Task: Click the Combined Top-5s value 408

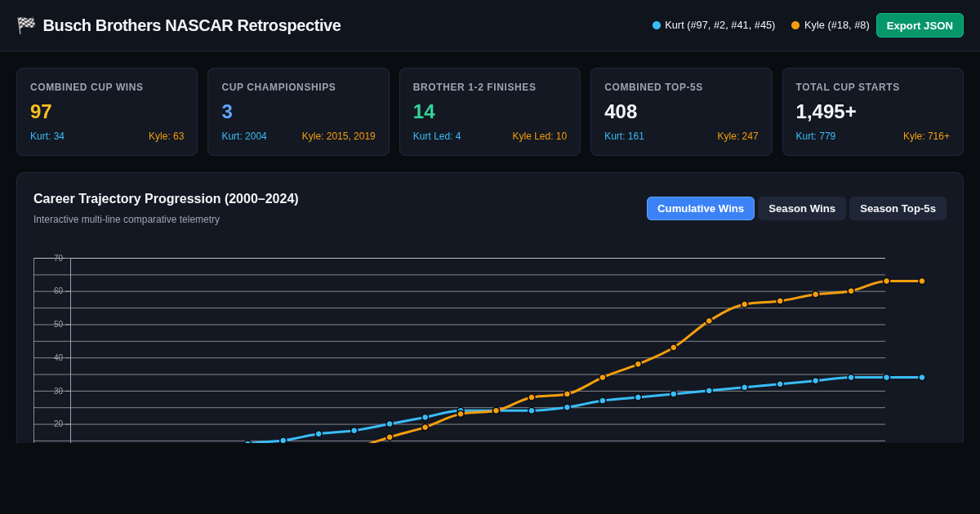Action: point(621,112)
